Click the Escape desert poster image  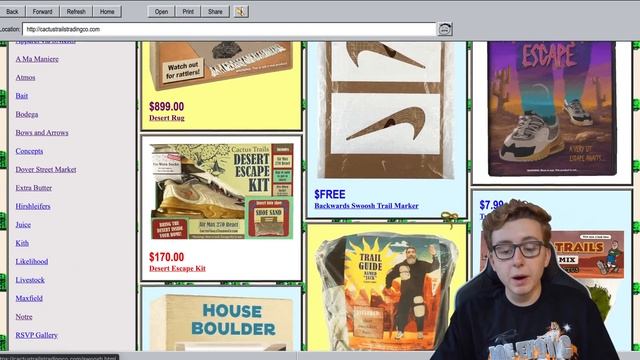pyautogui.click(x=552, y=109)
